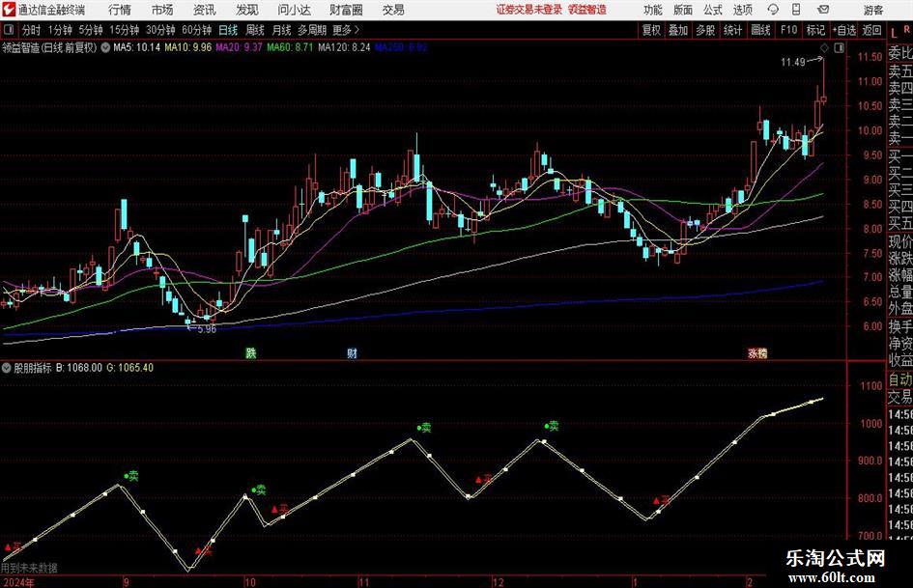Open the 发现 menu

[247, 10]
